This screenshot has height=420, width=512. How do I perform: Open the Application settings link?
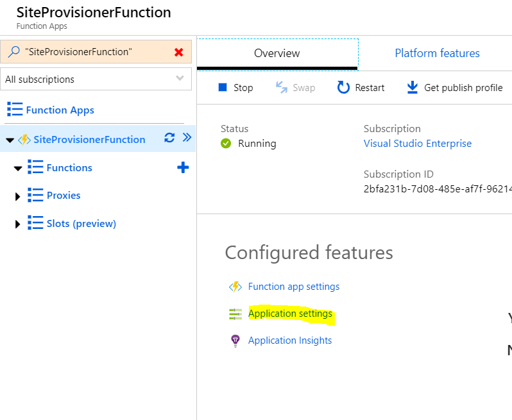pyautogui.click(x=290, y=314)
